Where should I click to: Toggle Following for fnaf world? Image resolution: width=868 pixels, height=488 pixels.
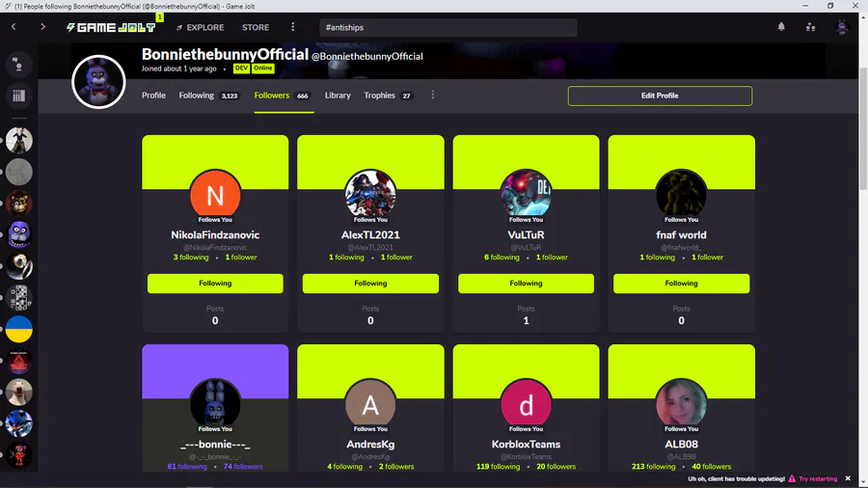[682, 284]
